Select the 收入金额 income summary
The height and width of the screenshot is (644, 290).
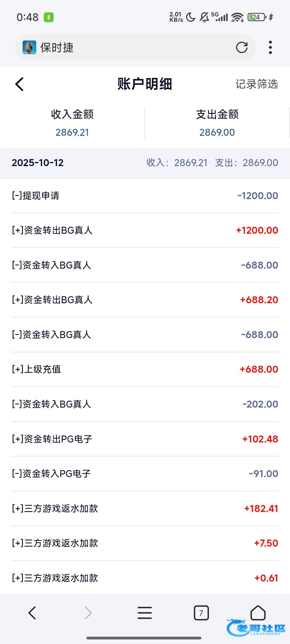(72, 123)
